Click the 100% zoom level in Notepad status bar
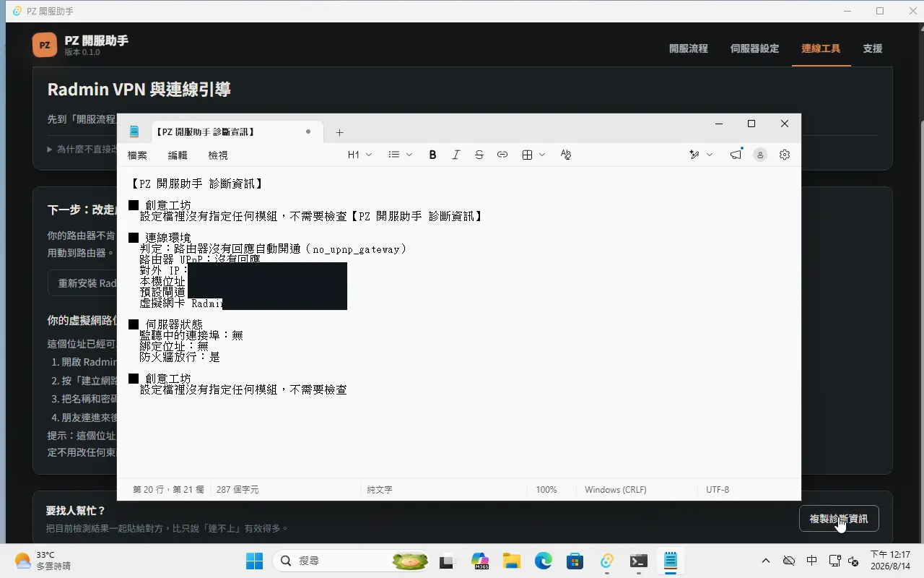 pos(546,490)
